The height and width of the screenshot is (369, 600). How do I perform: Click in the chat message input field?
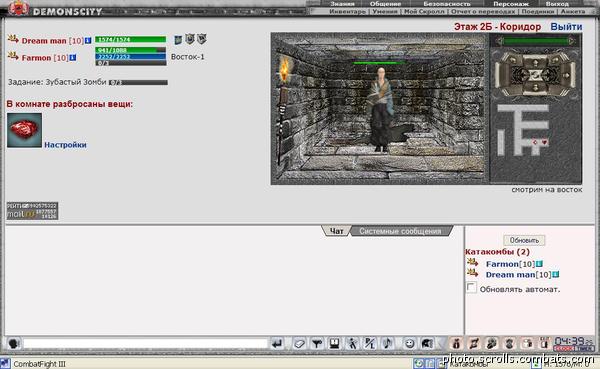145,343
